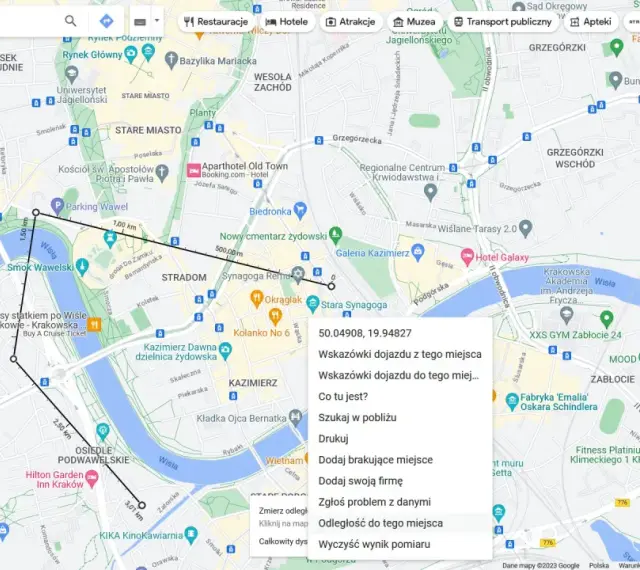
Task: Click the Aparthotel Old Town hotel icon
Action: click(x=194, y=170)
